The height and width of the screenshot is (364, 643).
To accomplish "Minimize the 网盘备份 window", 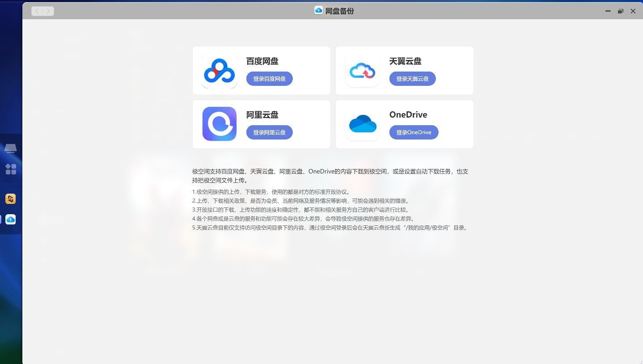I will [x=608, y=11].
